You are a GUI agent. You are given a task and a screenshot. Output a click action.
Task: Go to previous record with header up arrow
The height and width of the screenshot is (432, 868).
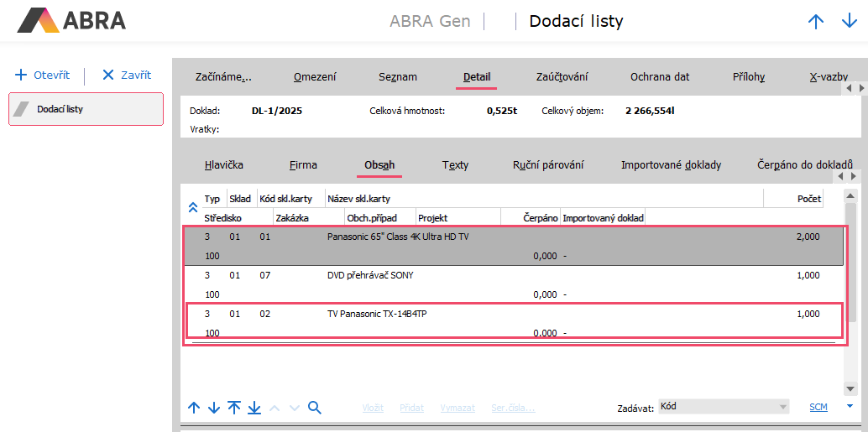(816, 22)
